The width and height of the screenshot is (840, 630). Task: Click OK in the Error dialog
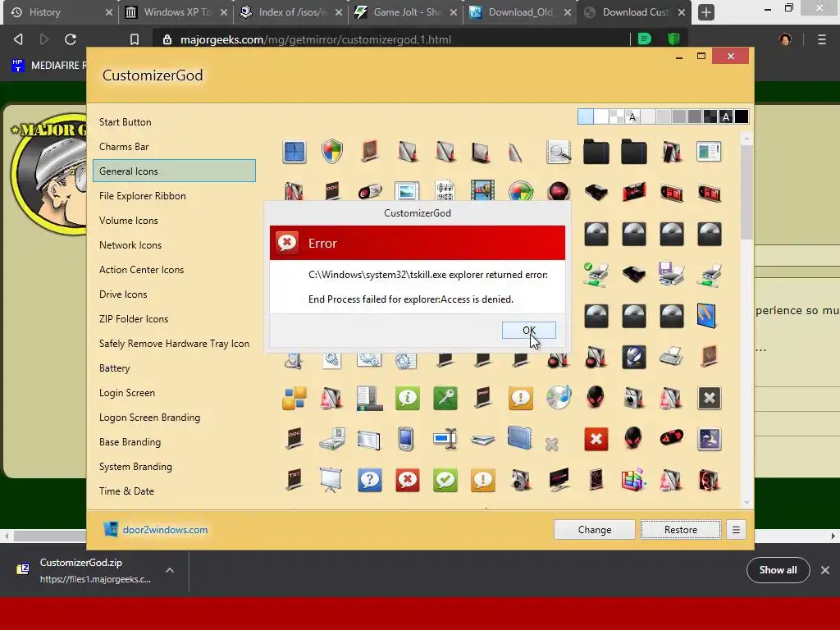pyautogui.click(x=529, y=331)
